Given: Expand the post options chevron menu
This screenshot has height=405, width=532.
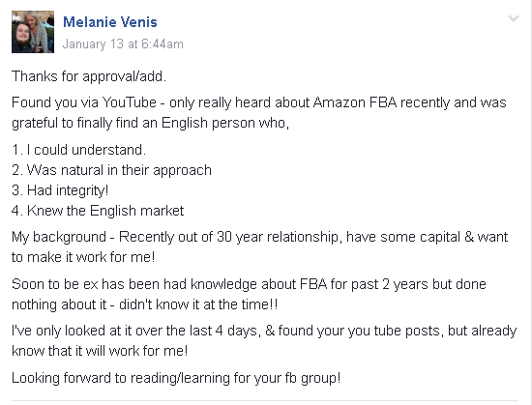Looking at the screenshot, I should point(514,18).
